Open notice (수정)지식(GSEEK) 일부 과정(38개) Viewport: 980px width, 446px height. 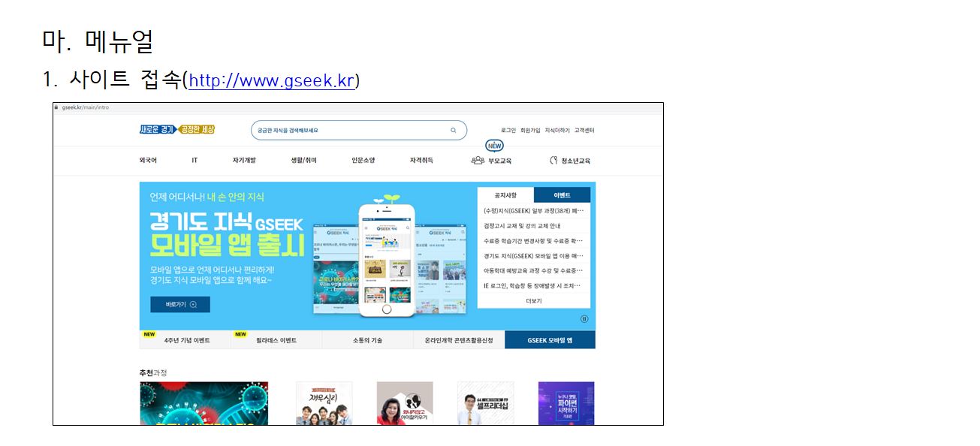pyautogui.click(x=533, y=211)
